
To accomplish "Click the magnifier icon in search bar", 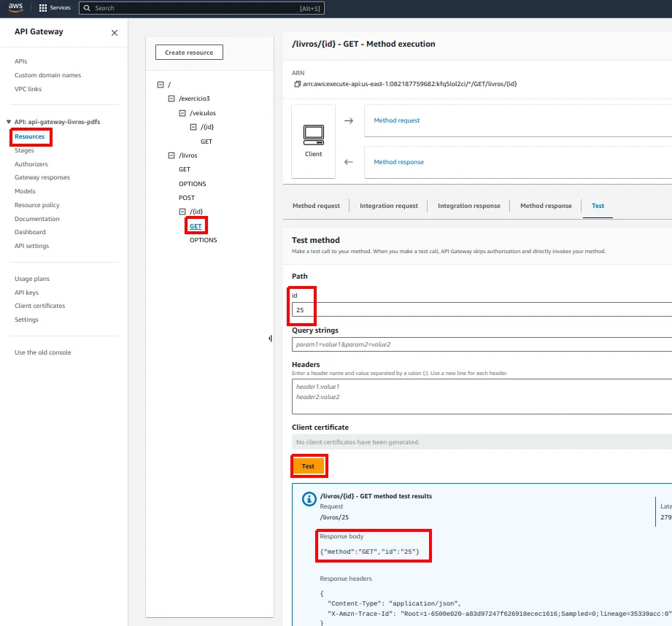I will point(87,8).
